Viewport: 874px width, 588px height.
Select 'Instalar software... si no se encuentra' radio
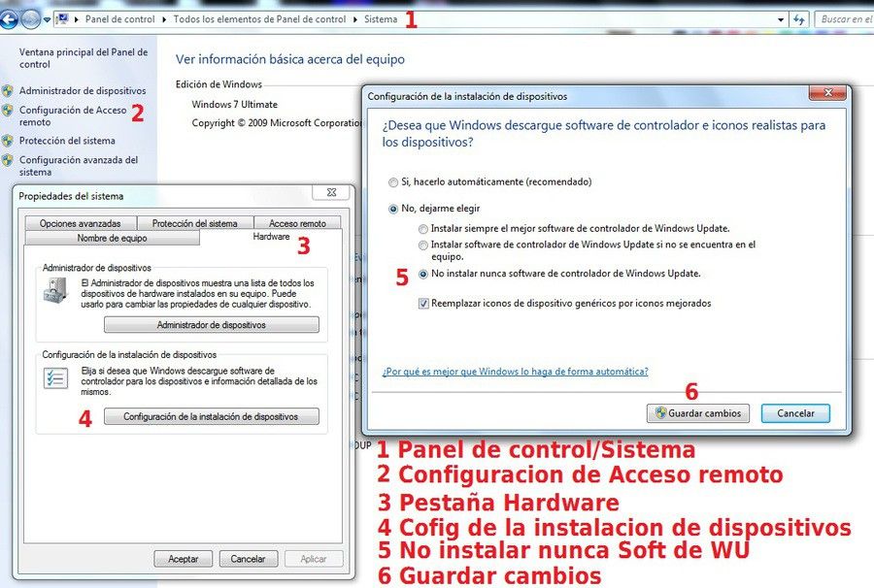pos(423,245)
